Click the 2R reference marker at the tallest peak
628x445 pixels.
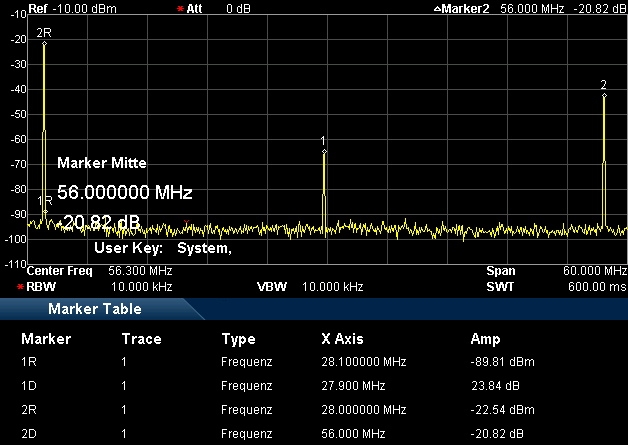click(44, 33)
